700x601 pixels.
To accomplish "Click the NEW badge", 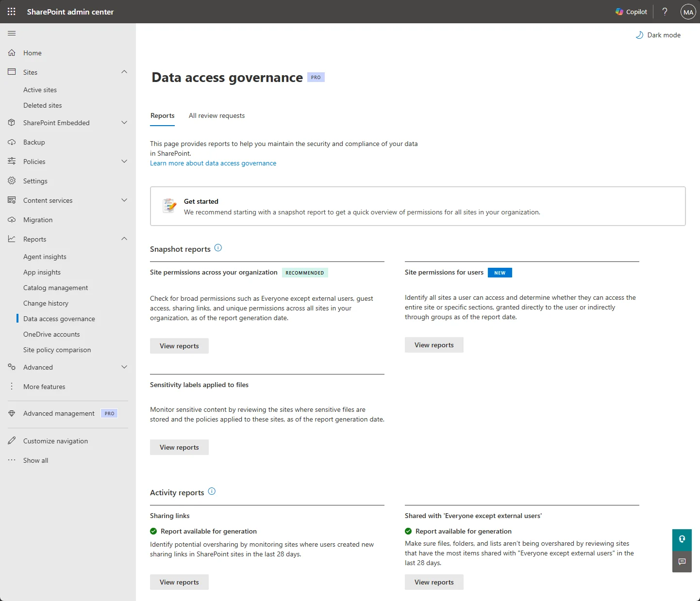I will click(x=500, y=273).
